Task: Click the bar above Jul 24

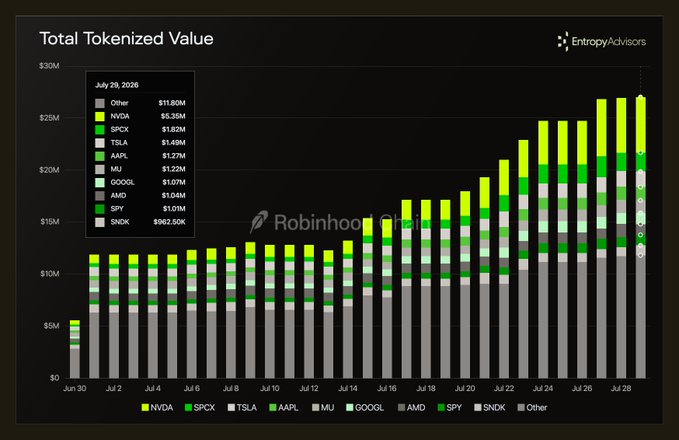Action: (543, 249)
